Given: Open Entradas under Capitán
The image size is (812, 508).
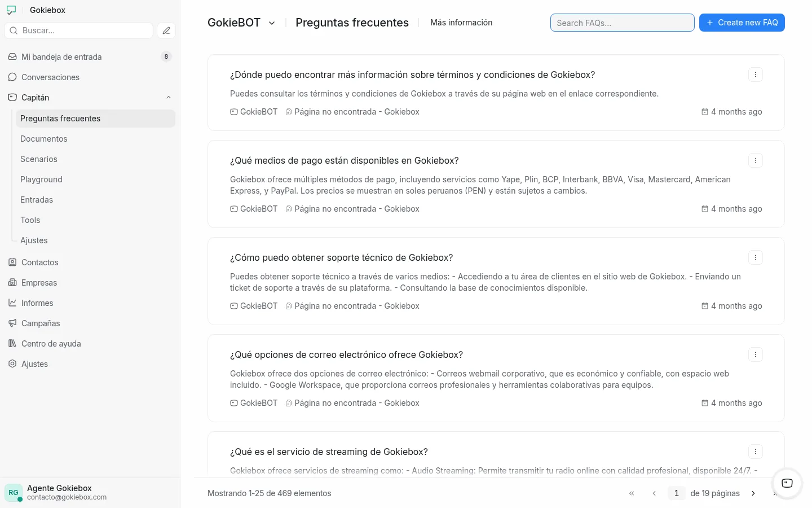Looking at the screenshot, I should pos(96,200).
